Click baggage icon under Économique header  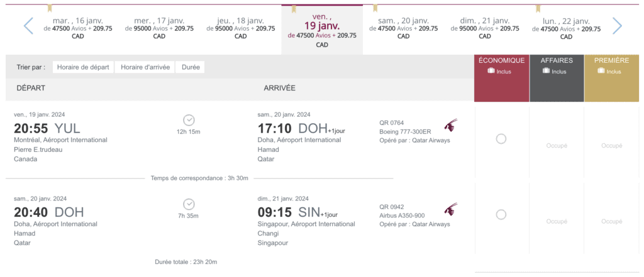click(x=491, y=71)
